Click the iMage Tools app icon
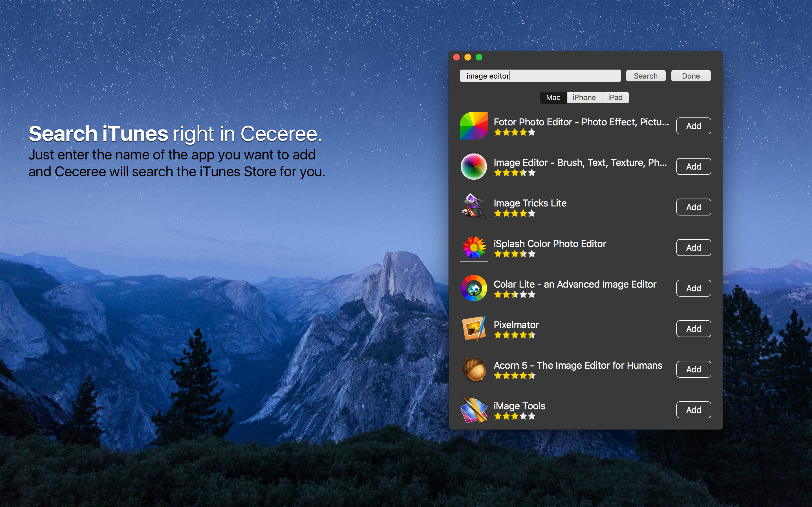 [473, 410]
